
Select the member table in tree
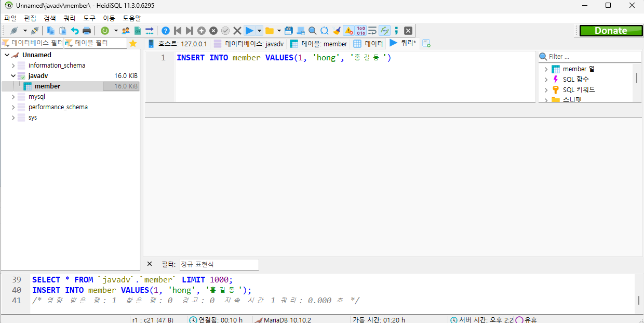pyautogui.click(x=47, y=86)
